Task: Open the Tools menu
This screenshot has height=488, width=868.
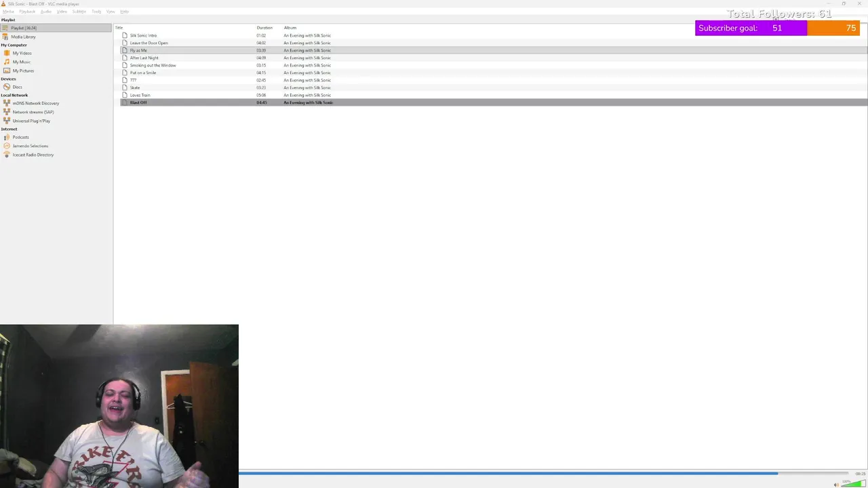Action: click(96, 12)
